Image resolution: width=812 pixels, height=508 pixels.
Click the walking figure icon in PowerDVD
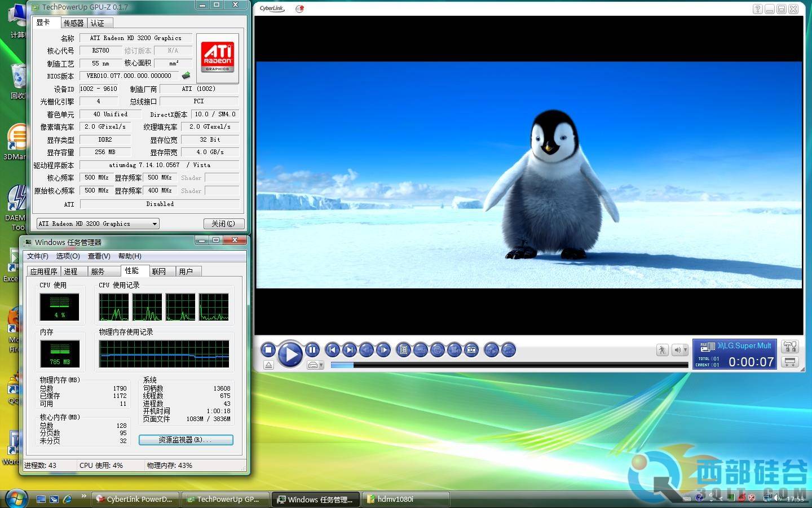(x=662, y=350)
